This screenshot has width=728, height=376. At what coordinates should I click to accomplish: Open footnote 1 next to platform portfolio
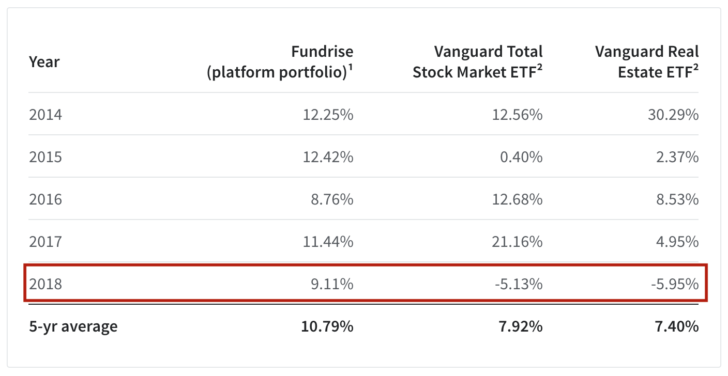click(351, 68)
